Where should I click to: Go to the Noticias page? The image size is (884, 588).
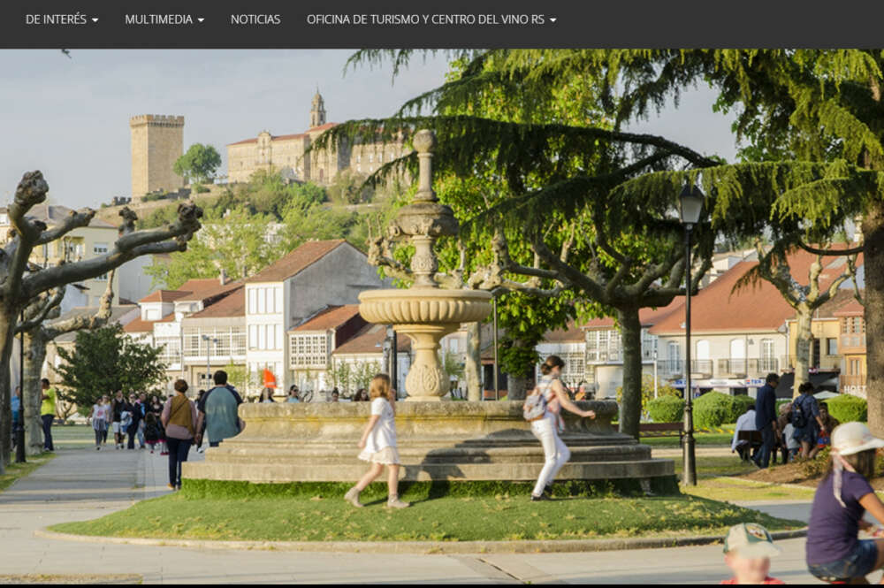tap(255, 19)
